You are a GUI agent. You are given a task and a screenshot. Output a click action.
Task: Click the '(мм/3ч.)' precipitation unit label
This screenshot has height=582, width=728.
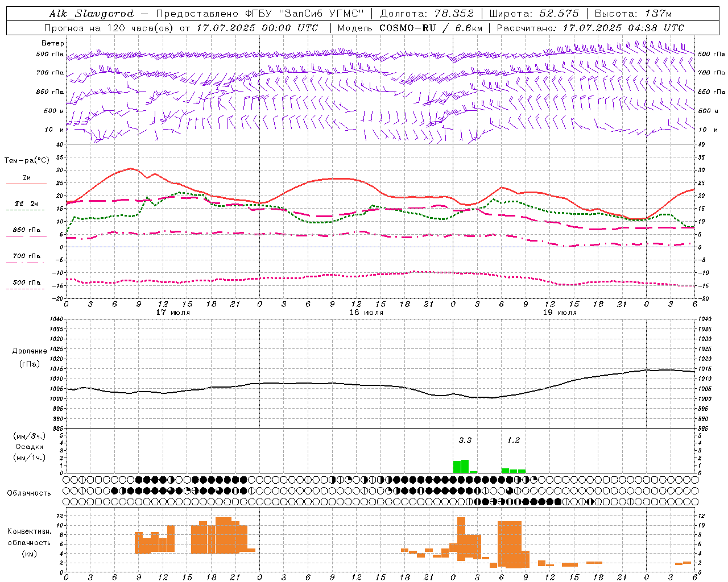coord(30,436)
